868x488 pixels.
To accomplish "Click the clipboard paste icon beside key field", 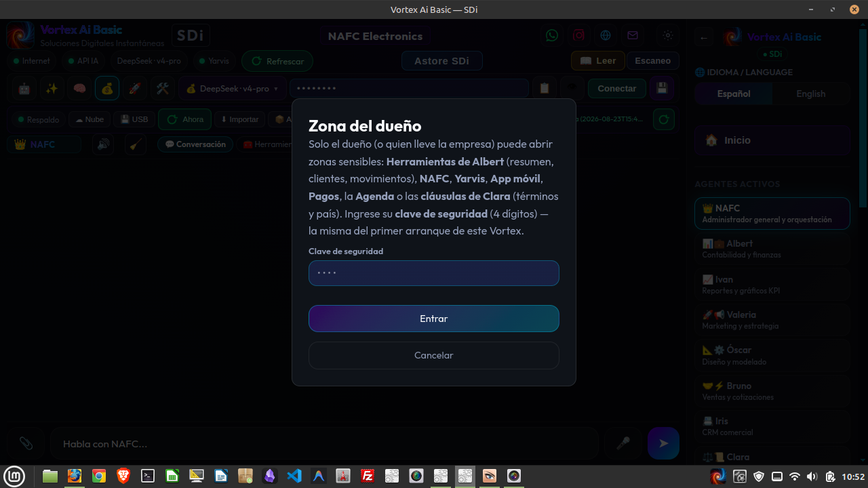I will pyautogui.click(x=544, y=89).
